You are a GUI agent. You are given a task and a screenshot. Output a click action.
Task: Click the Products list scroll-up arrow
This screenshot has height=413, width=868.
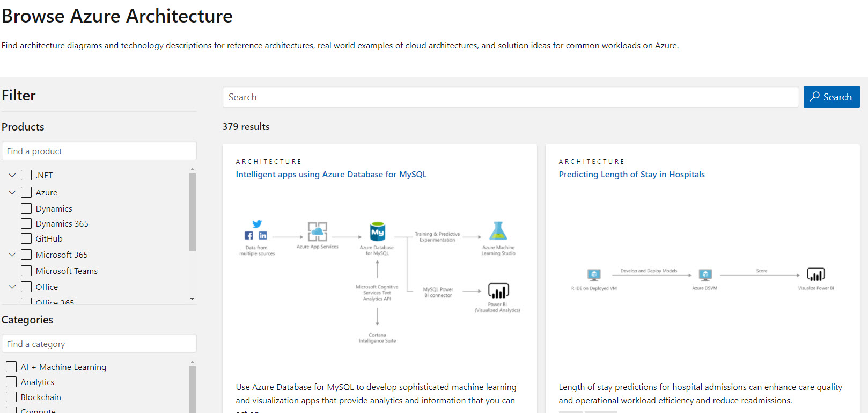(192, 170)
